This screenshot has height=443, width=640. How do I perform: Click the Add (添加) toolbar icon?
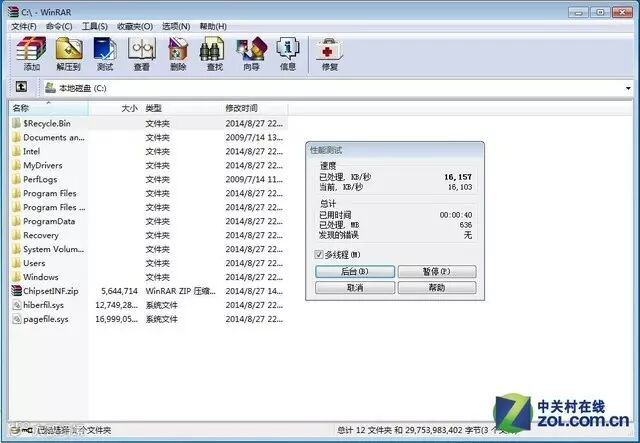(31, 53)
